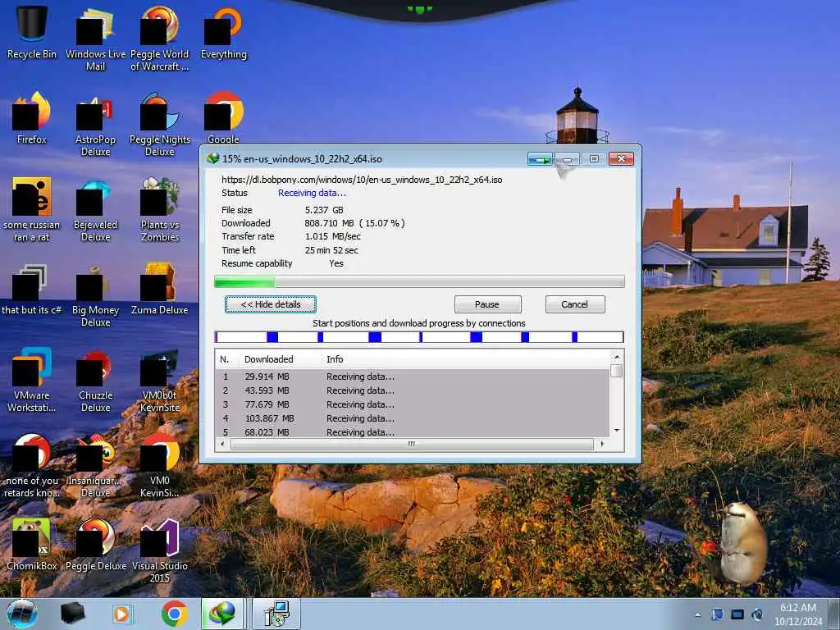Select connection row 4 with 103.867 MB
Screen dimensions: 840x630
click(x=413, y=418)
